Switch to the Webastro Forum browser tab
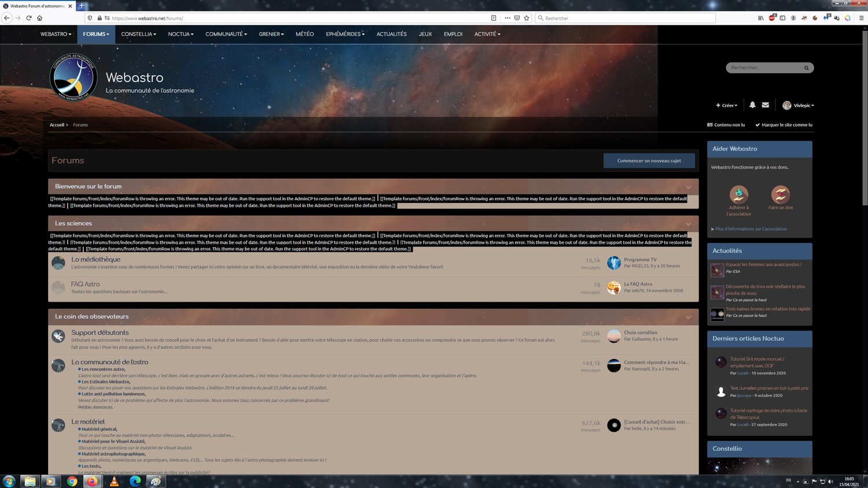868x488 pixels. click(38, 6)
